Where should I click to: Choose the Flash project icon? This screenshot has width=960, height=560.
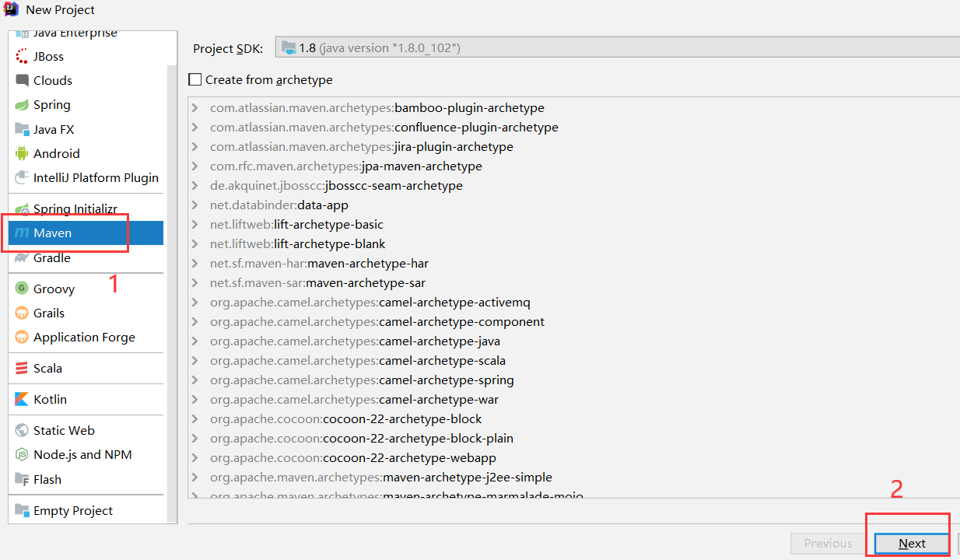pyautogui.click(x=22, y=479)
